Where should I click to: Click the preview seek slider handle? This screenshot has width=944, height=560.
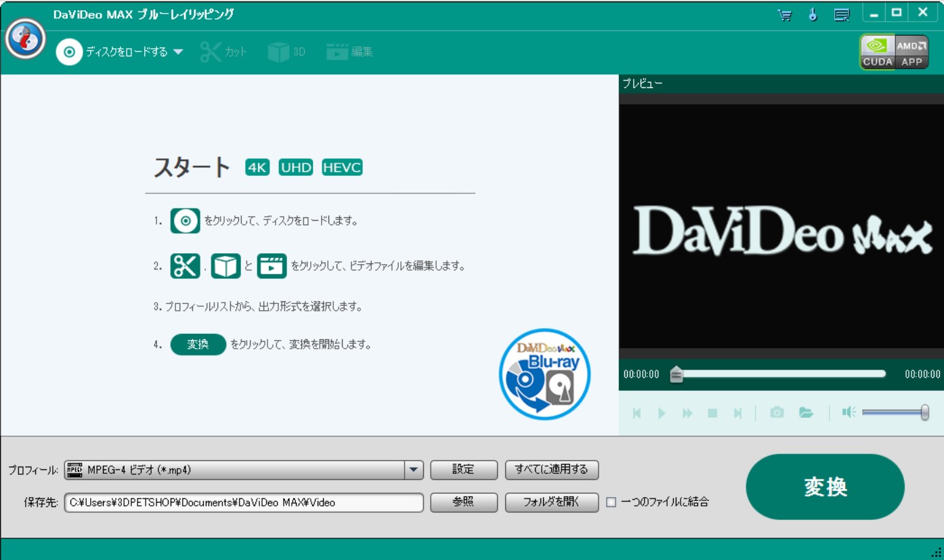point(676,374)
